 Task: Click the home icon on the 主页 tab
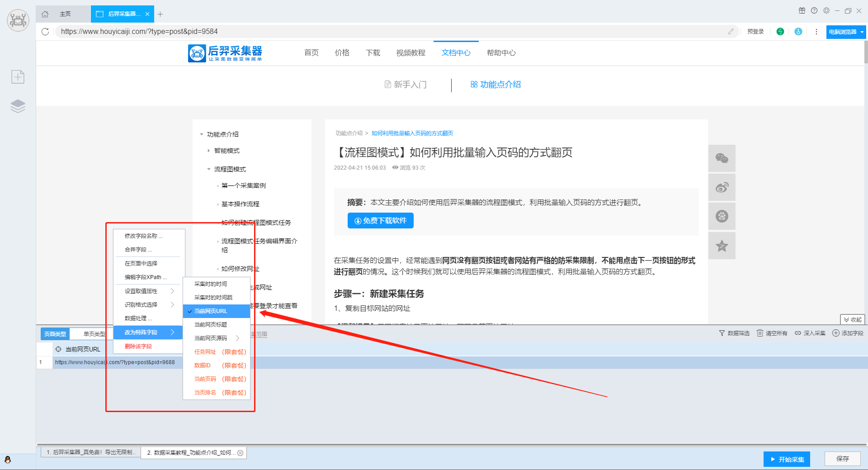tap(45, 14)
